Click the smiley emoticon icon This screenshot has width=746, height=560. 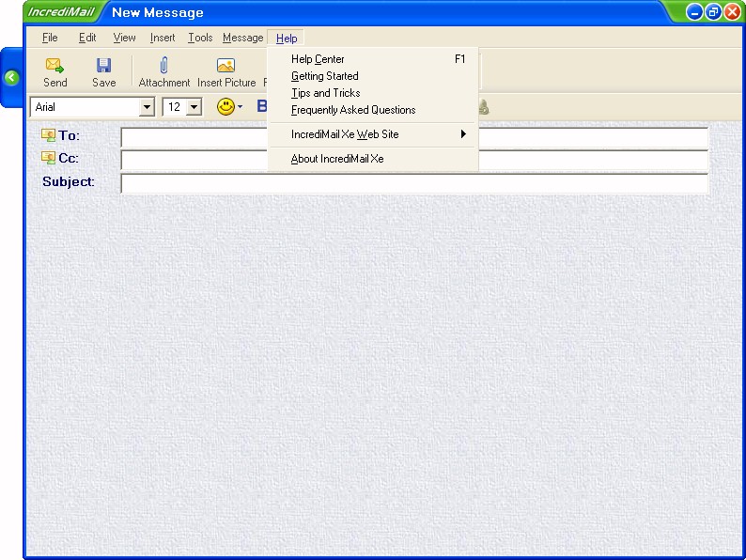coord(226,106)
